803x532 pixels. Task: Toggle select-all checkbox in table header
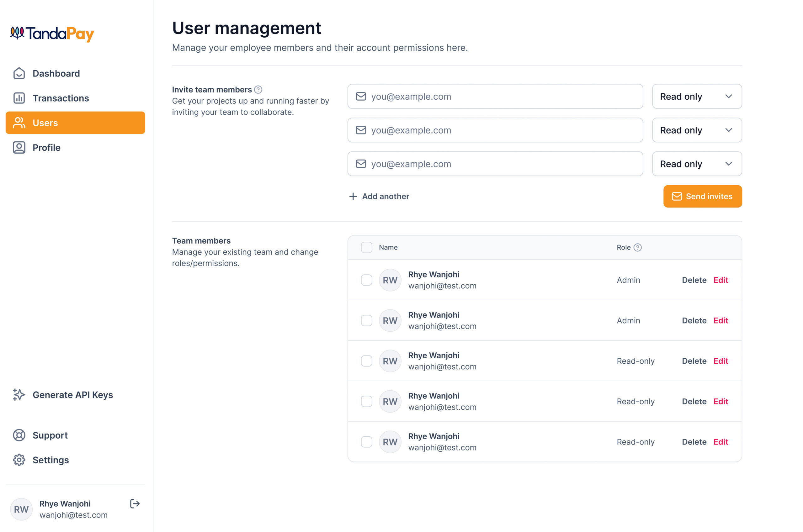pyautogui.click(x=366, y=247)
